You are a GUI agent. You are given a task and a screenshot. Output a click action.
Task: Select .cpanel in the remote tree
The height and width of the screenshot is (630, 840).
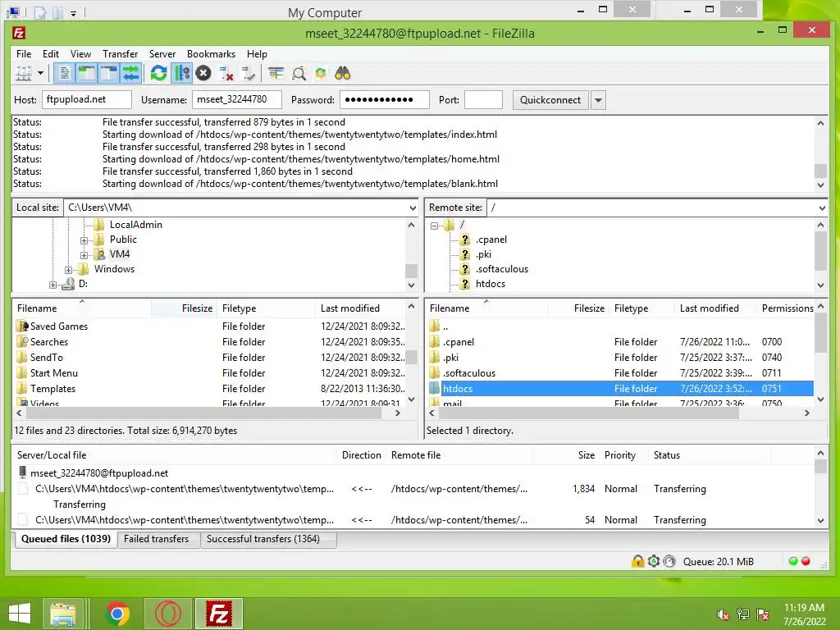click(491, 240)
